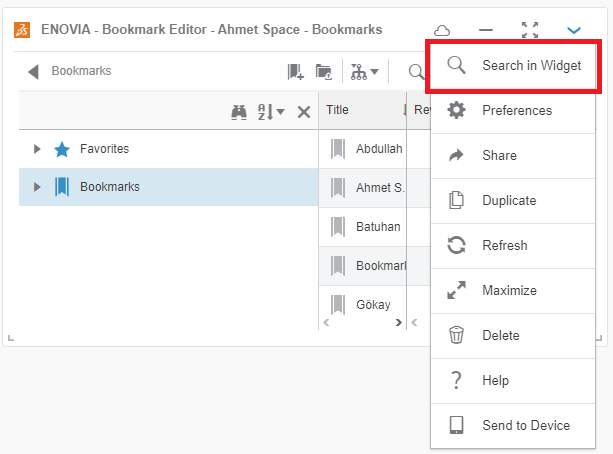This screenshot has height=454, width=613.
Task: Click the bookmark icon beside Gökay
Action: (337, 304)
